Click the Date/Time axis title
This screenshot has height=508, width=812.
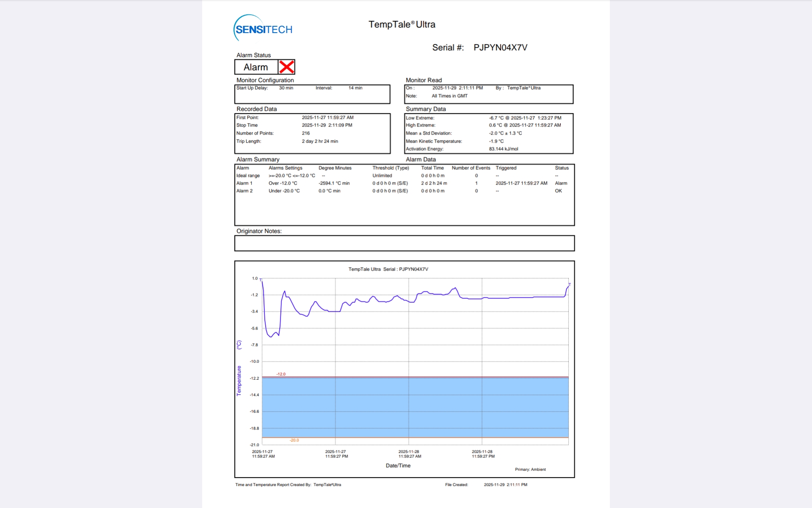(398, 466)
